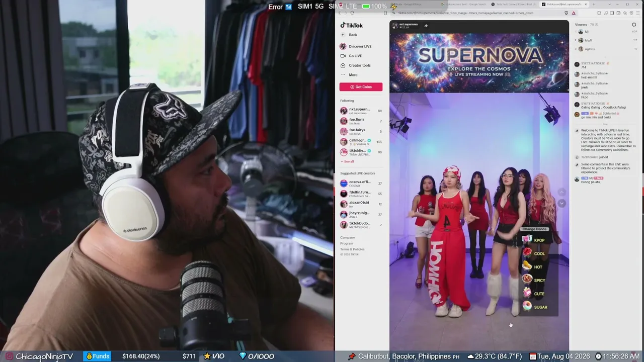Screen dimensions: 644x362
Task: Switch to the Google Search tab
Action: [463, 4]
